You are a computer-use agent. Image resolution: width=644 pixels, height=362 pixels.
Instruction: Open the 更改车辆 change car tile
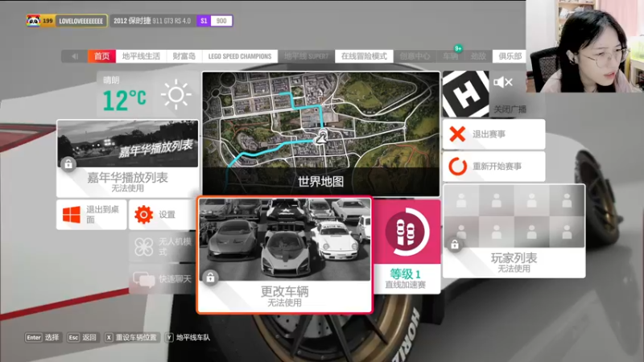click(285, 255)
